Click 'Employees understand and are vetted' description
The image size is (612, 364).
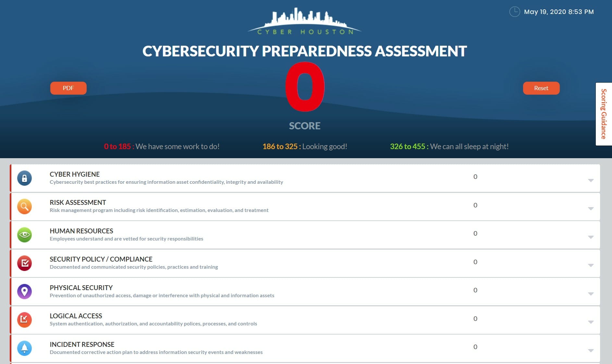coord(126,239)
